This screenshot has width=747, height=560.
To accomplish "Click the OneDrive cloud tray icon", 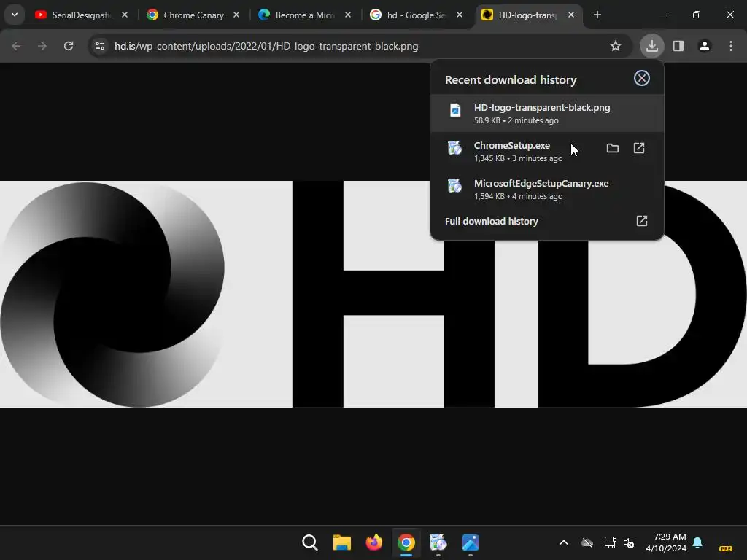I will click(x=587, y=542).
